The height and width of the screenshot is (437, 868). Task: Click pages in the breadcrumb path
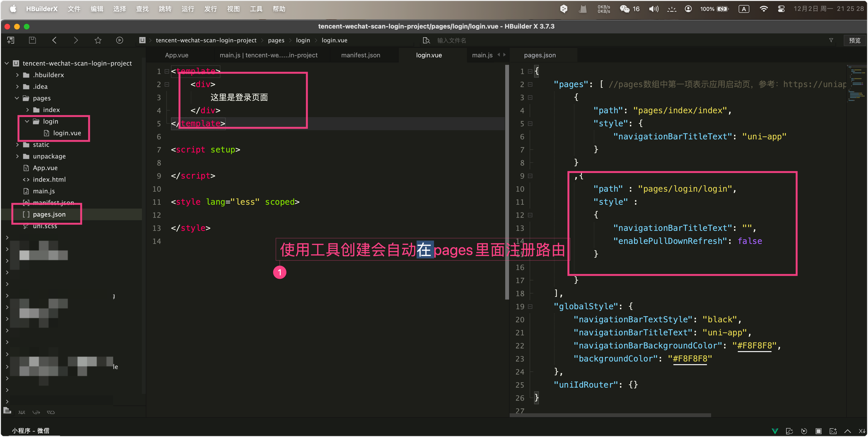pos(276,40)
